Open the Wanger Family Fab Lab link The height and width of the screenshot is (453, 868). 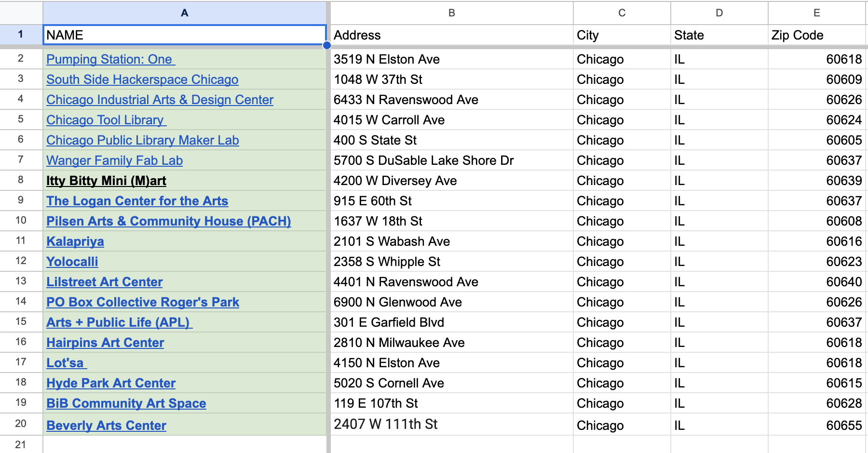click(114, 160)
